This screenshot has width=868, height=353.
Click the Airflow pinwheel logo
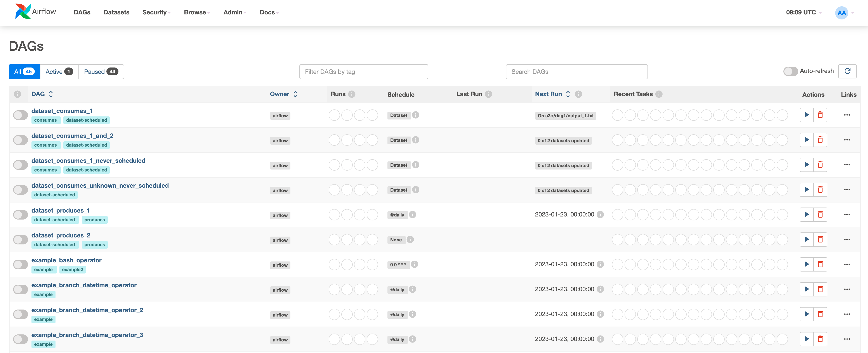pyautogui.click(x=23, y=11)
